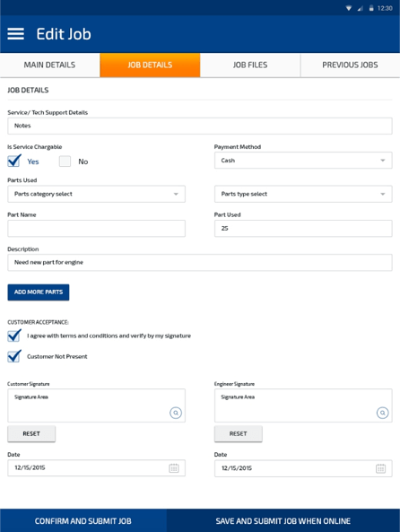Viewport: 400px width, 532px height.
Task: Focus the Part Name input field
Action: (x=96, y=229)
